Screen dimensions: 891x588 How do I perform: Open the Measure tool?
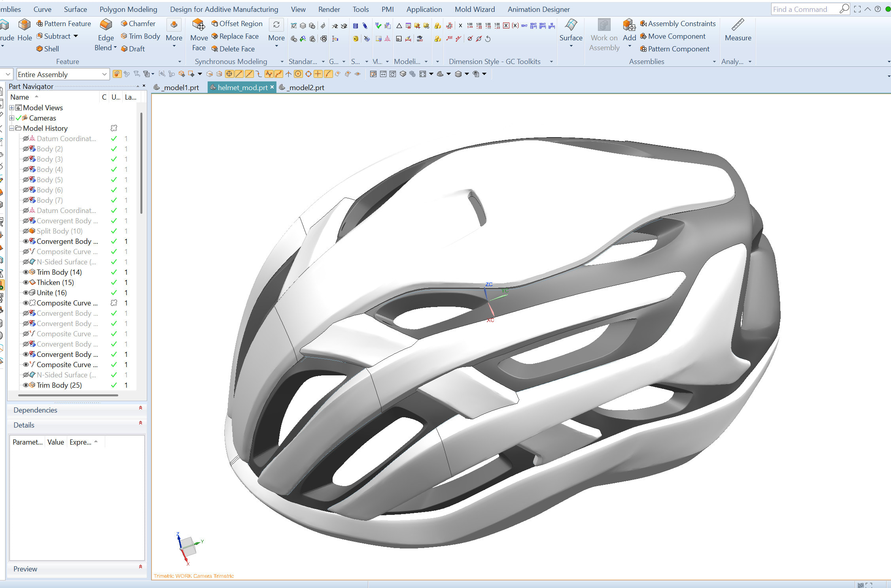pyautogui.click(x=738, y=32)
